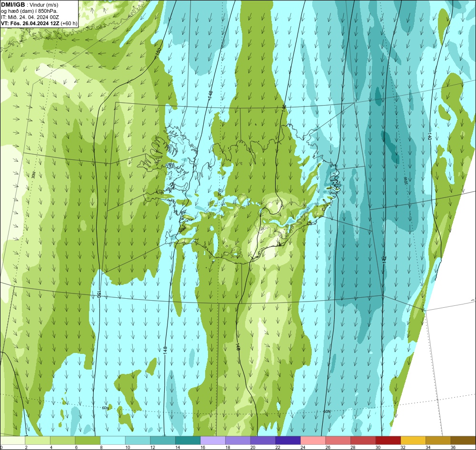
Task: Click the 24–26 m/s pink legend swatch
Action: [x=313, y=440]
